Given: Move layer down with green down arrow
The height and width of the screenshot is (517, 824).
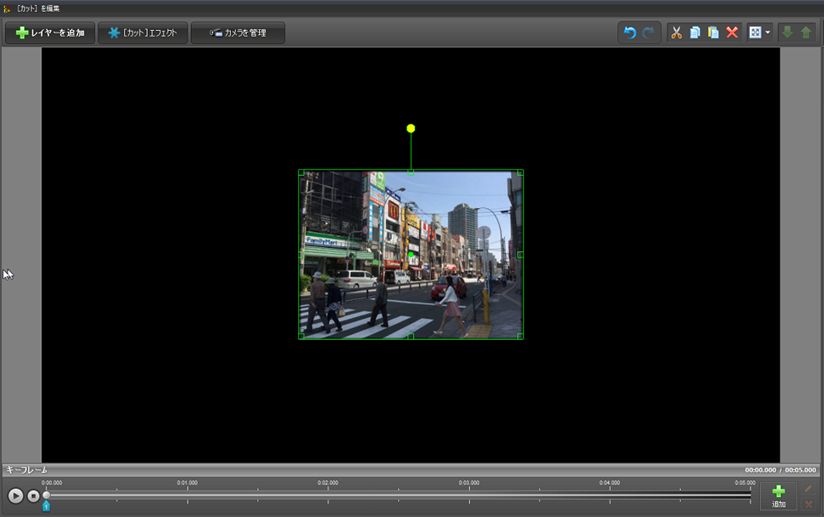Looking at the screenshot, I should [787, 33].
